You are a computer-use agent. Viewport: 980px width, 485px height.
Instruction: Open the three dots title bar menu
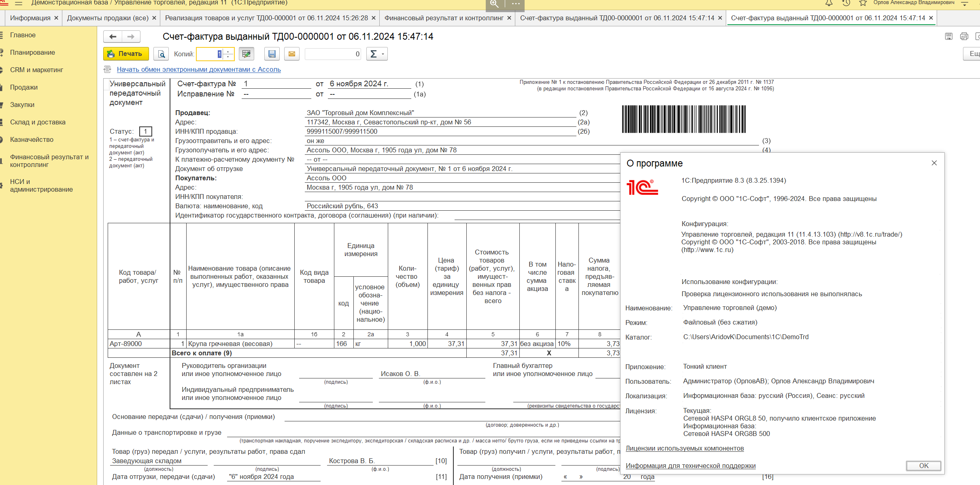coord(515,4)
